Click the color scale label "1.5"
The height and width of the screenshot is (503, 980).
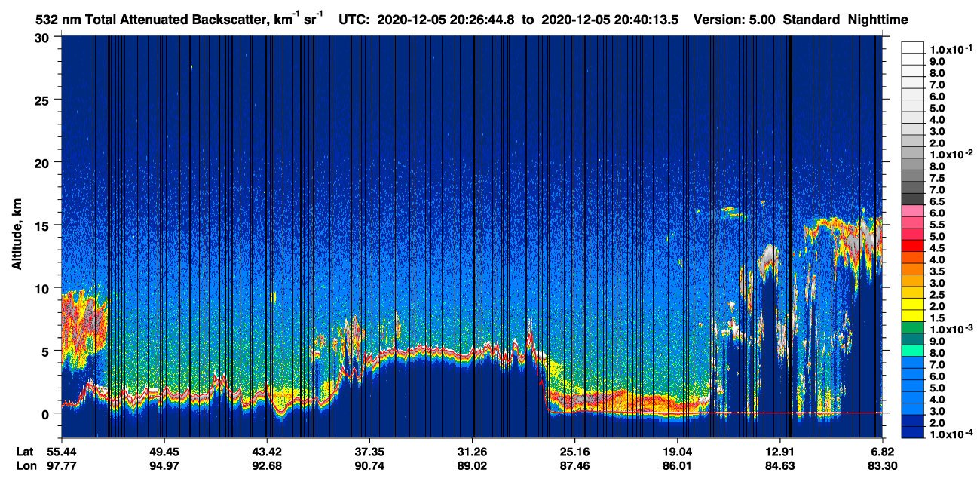[x=938, y=318]
